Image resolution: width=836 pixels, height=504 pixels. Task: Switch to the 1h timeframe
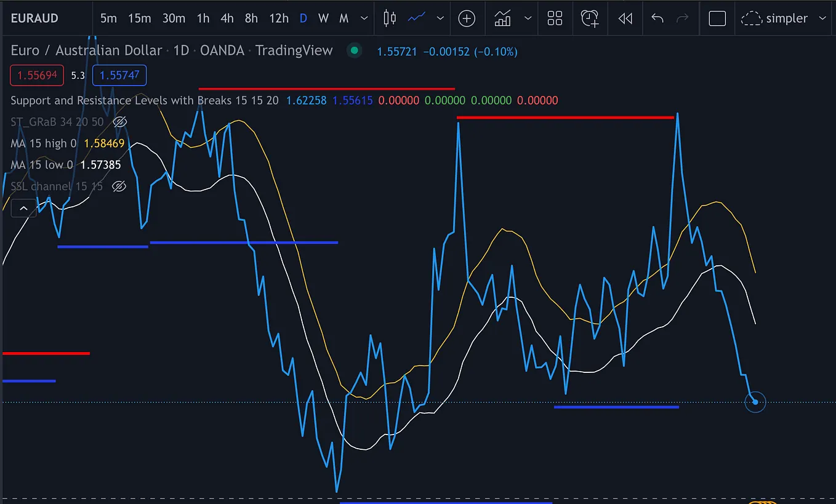tap(203, 18)
